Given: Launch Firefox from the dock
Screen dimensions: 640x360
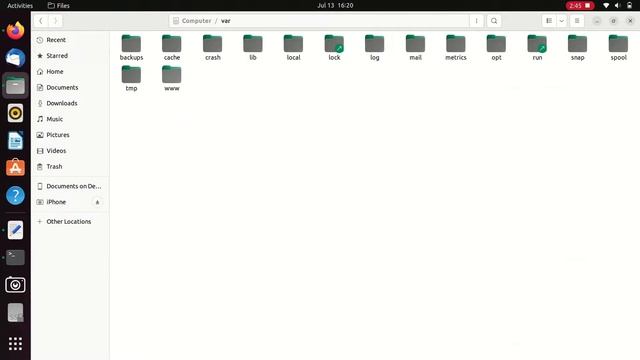Looking at the screenshot, I should click(16, 31).
